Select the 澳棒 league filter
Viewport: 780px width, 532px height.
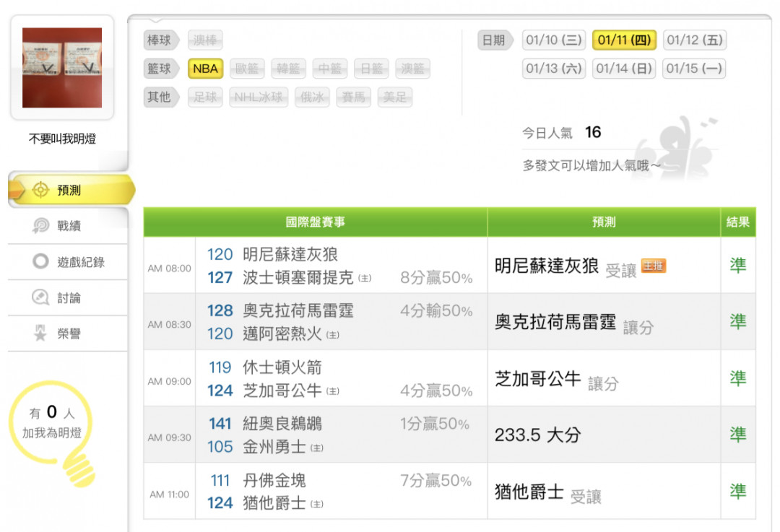205,40
